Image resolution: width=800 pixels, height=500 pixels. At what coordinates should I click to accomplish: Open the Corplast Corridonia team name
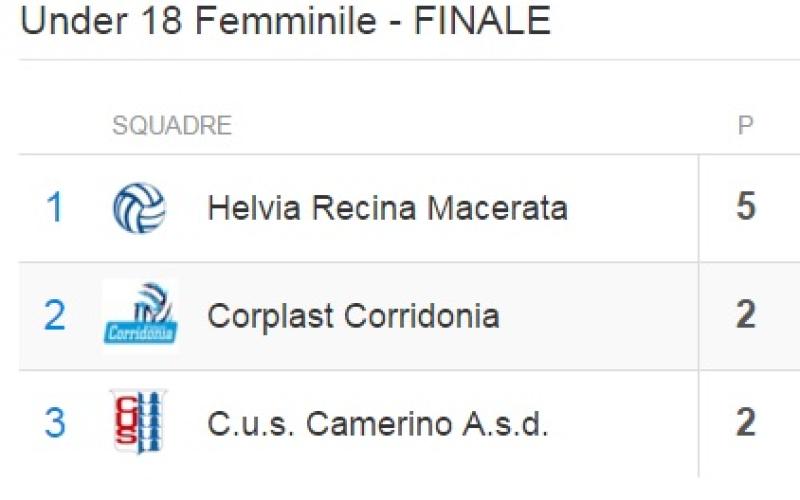coord(353,316)
